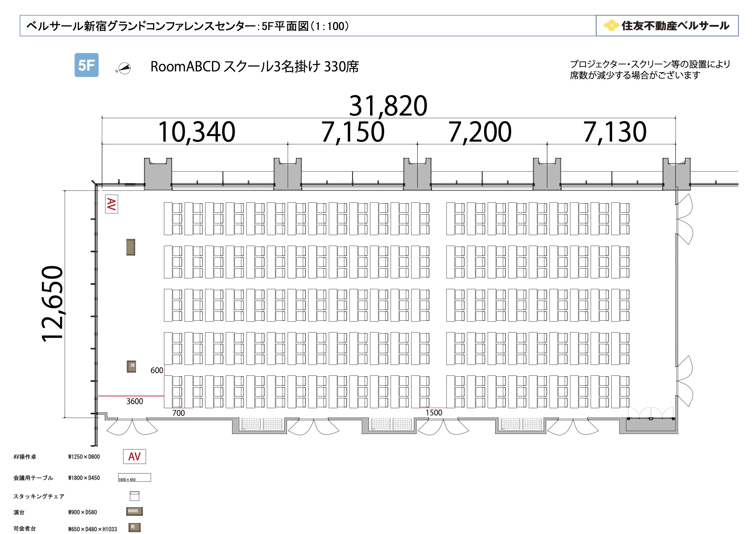
Task: Click the スタッキングチェア legend label
Action: [x=39, y=496]
